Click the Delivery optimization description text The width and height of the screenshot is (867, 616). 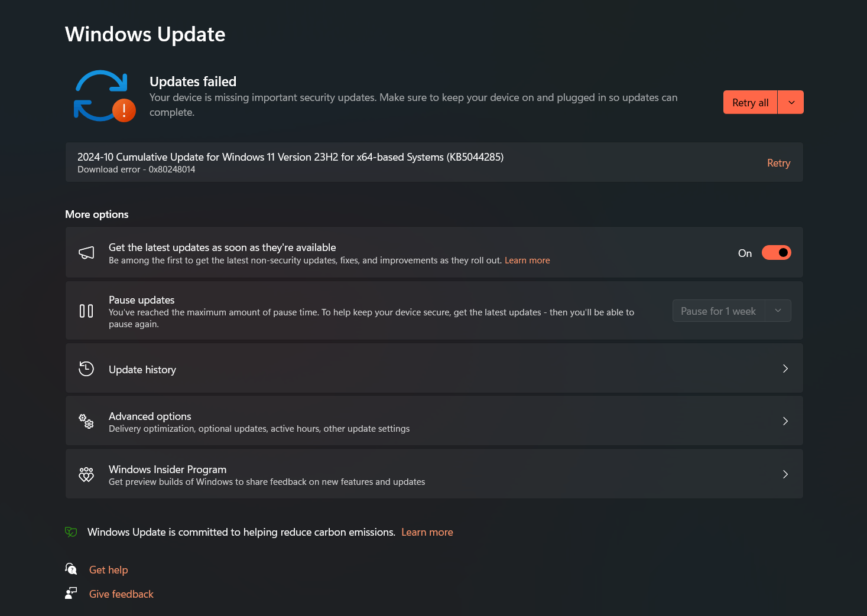(x=259, y=429)
